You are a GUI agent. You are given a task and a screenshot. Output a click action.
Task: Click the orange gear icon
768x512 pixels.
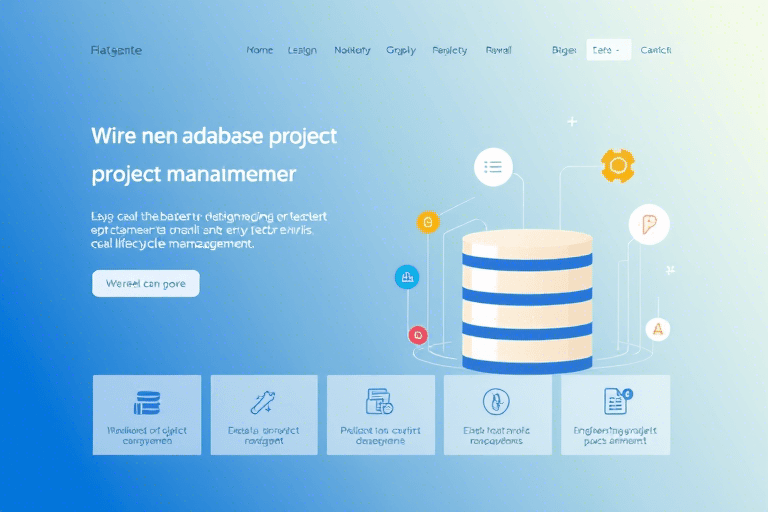click(618, 165)
